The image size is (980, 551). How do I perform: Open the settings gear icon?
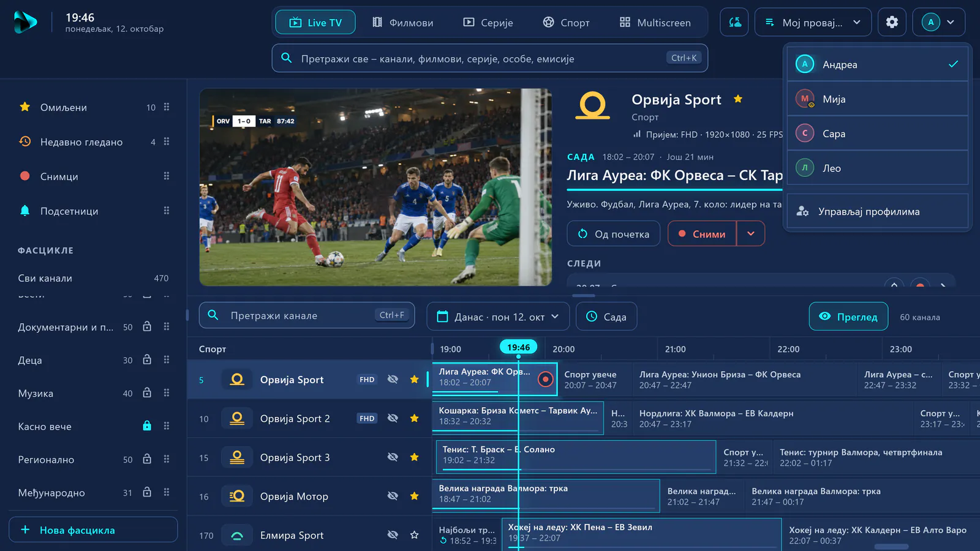[892, 22]
